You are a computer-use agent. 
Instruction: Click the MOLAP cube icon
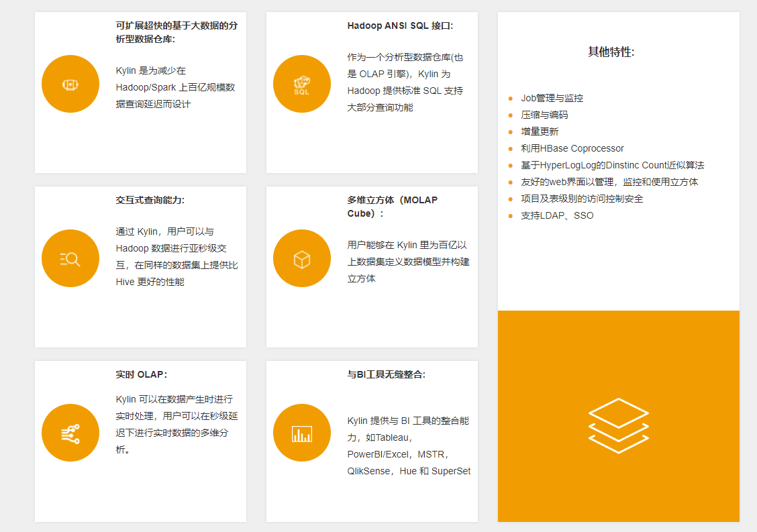point(302,259)
